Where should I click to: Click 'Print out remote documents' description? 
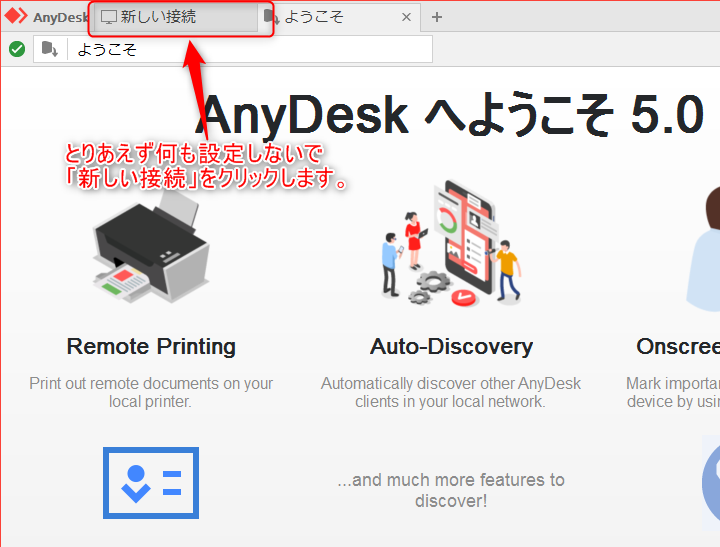(151, 392)
